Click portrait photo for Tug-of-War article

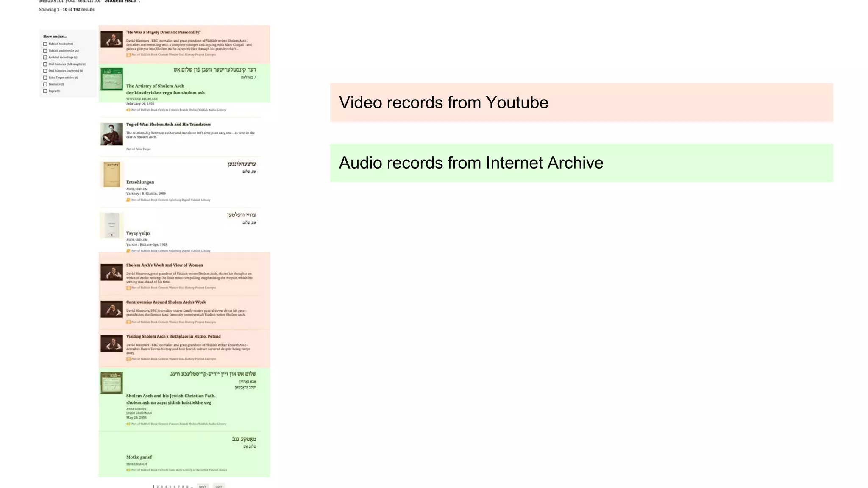tap(111, 134)
